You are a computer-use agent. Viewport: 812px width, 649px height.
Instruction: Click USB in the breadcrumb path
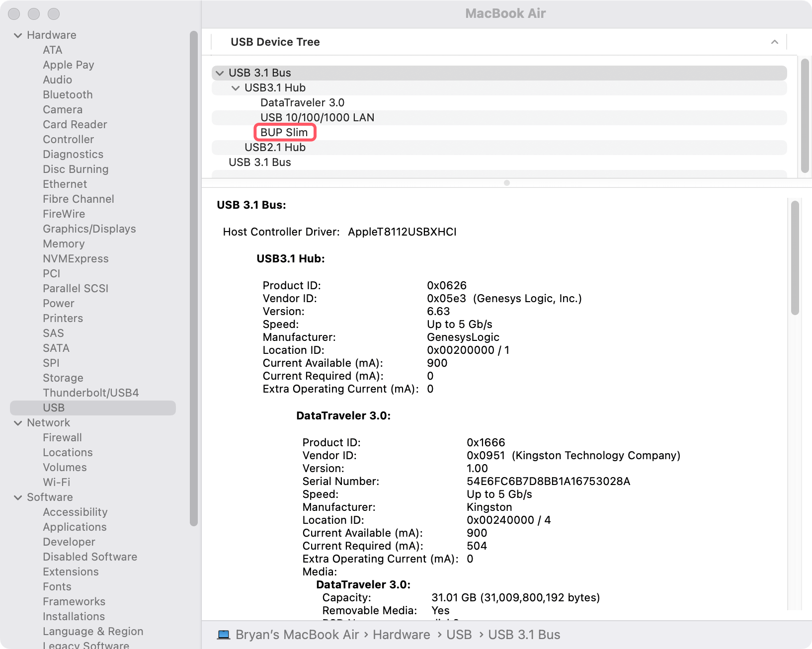pyautogui.click(x=459, y=635)
